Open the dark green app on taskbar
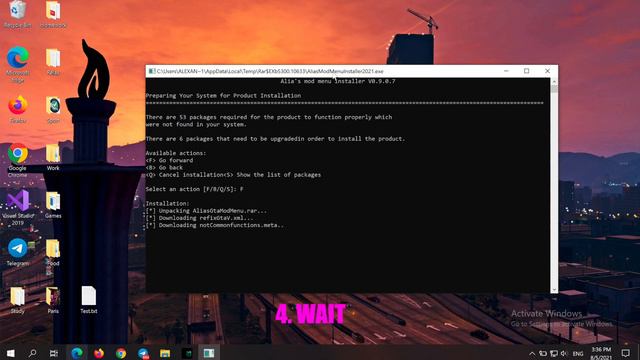This screenshot has height=360, width=640. [x=187, y=353]
